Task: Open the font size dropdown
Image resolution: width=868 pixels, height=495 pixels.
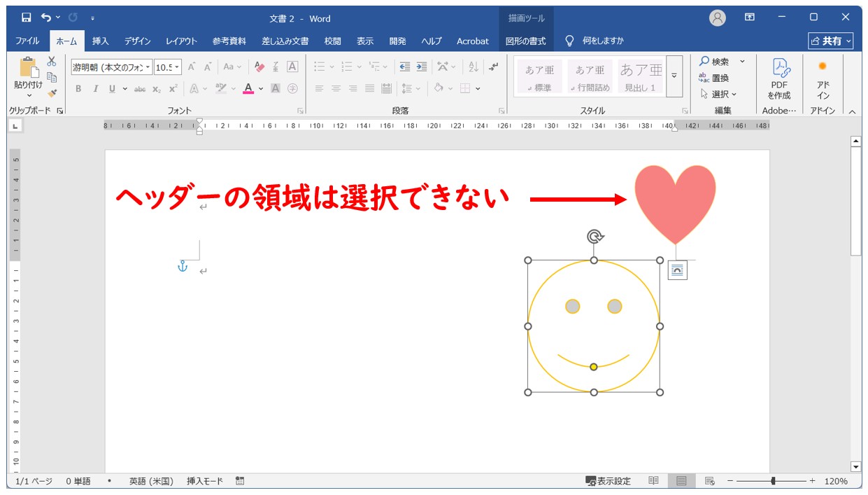Action: (x=177, y=67)
